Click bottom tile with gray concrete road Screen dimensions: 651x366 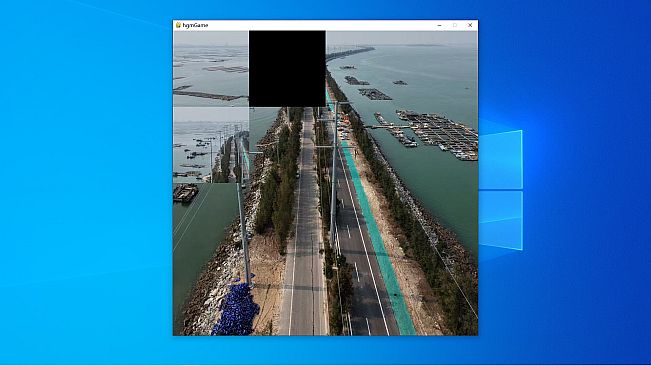(x=287, y=297)
